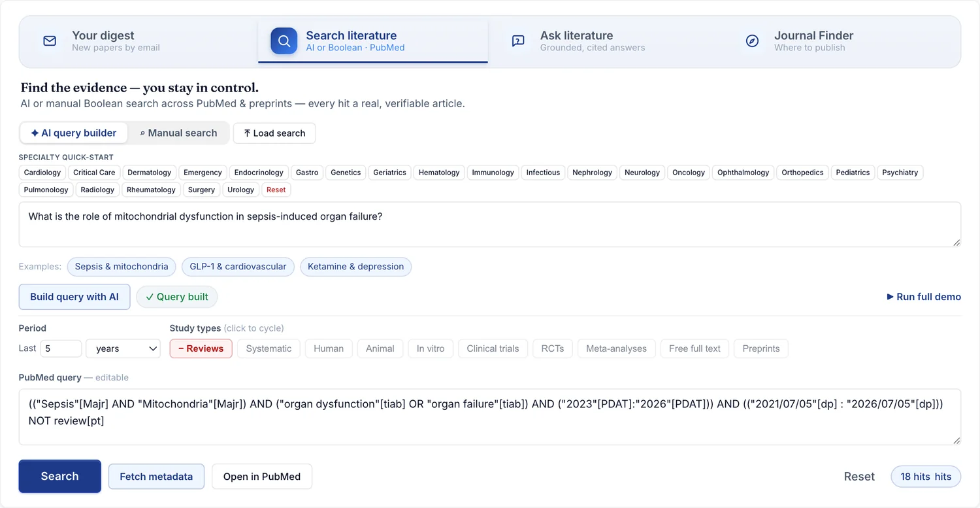Click the 18 hits badge

click(926, 477)
